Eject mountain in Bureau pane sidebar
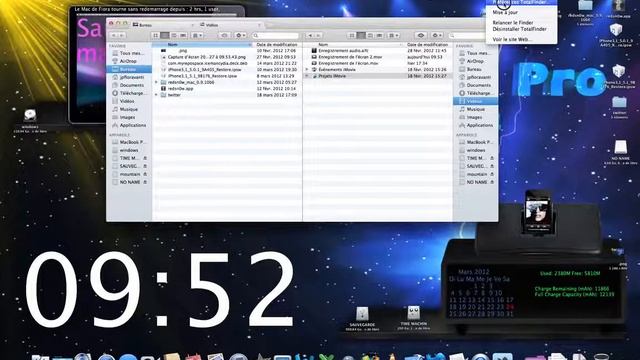Viewport: 640px width, 360px height. 145,174
